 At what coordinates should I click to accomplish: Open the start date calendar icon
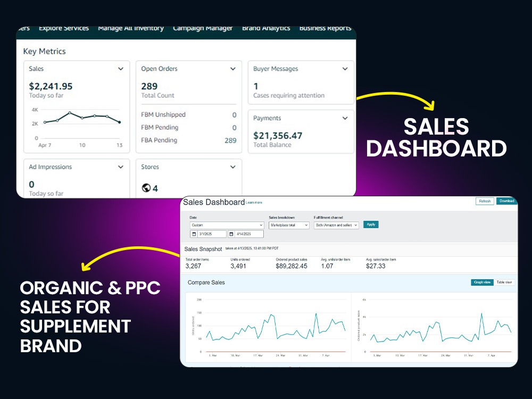(194, 234)
